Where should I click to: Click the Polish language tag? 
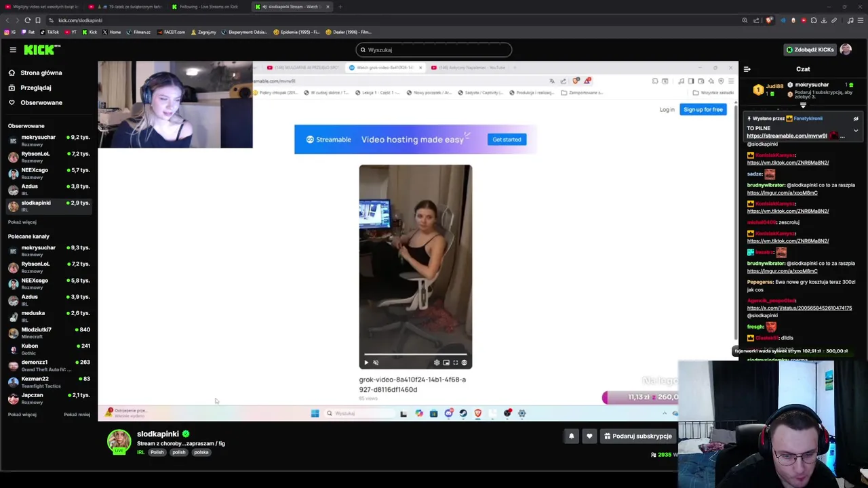coord(157,452)
